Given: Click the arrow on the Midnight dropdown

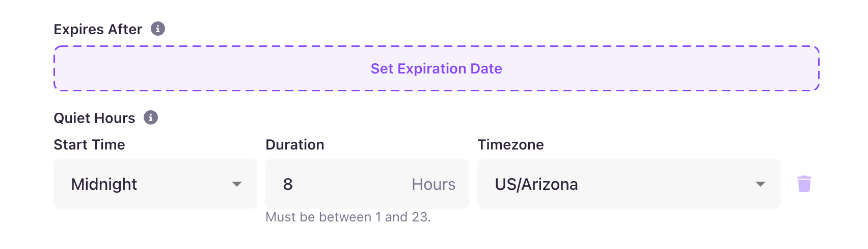Looking at the screenshot, I should point(236,184).
